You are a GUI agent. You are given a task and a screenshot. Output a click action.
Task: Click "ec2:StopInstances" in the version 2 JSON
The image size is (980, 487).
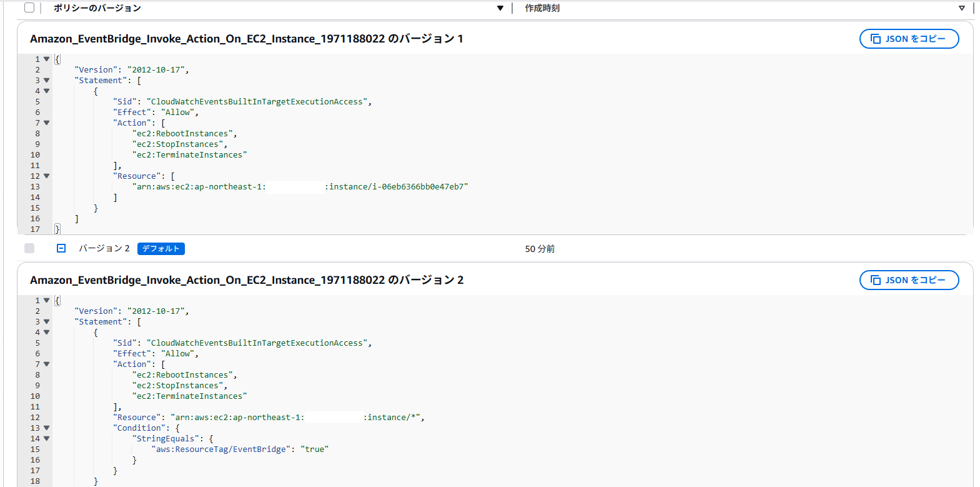180,386
